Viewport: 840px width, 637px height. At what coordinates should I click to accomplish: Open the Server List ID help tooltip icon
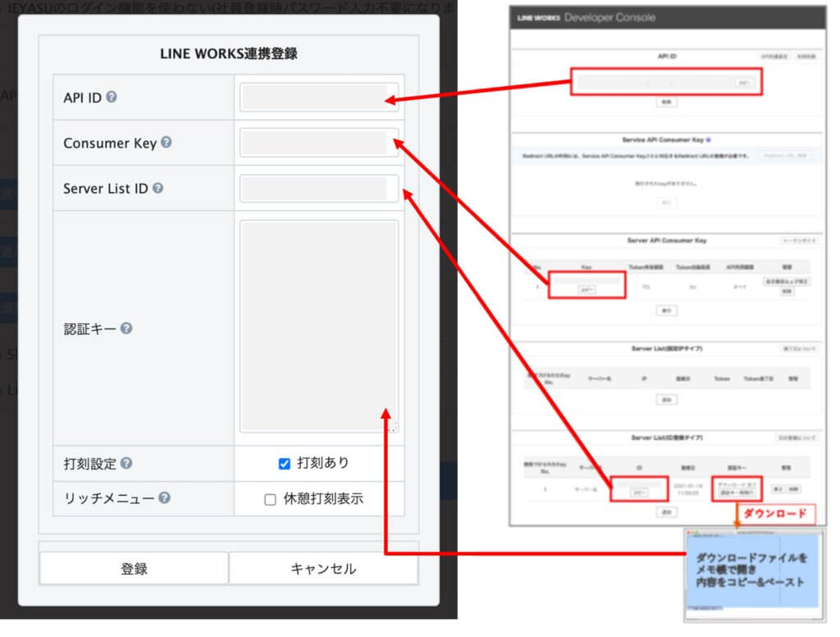pyautogui.click(x=157, y=188)
